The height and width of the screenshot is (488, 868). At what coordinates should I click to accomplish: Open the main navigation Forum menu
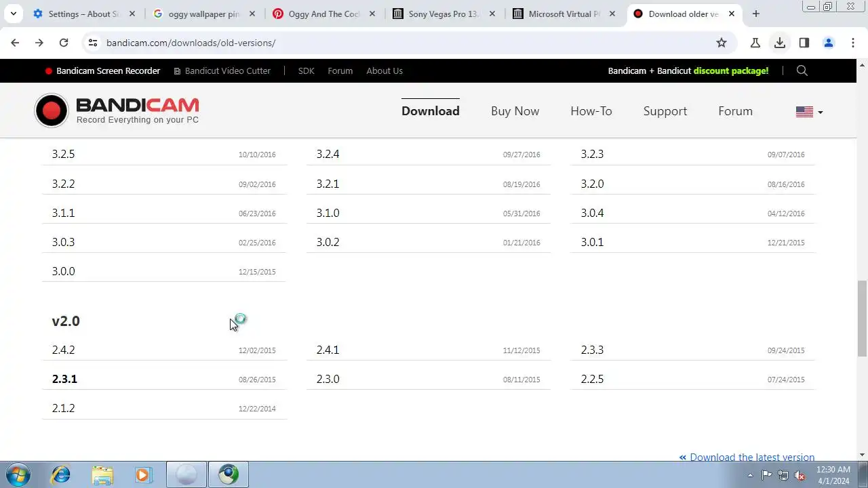point(736,111)
